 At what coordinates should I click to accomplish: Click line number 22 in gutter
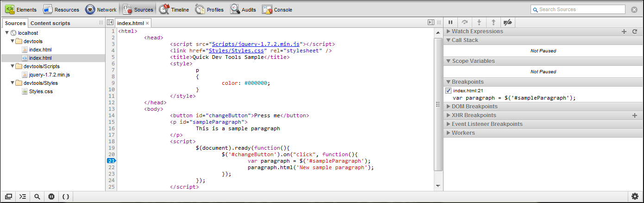click(112, 167)
